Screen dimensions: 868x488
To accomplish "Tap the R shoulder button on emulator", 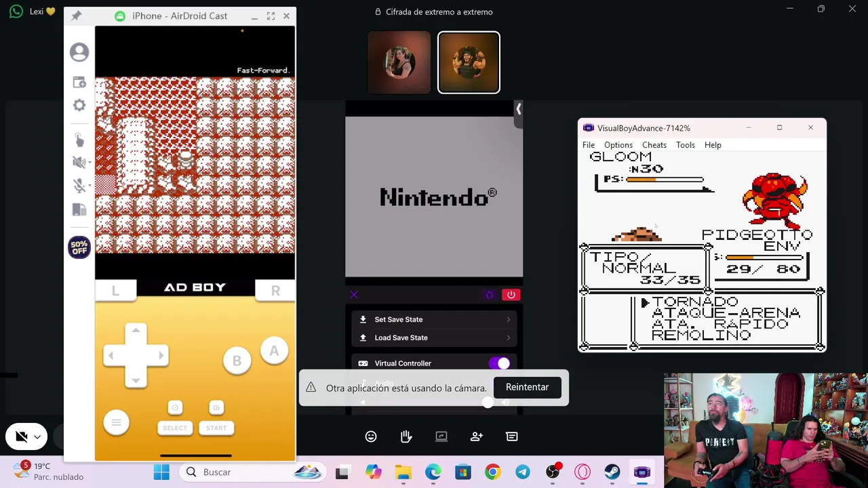I will 275,290.
